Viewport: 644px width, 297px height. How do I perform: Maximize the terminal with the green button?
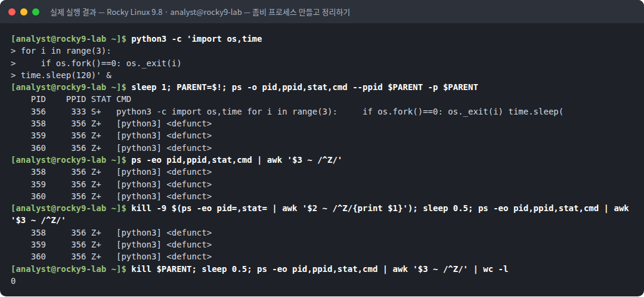pos(36,12)
